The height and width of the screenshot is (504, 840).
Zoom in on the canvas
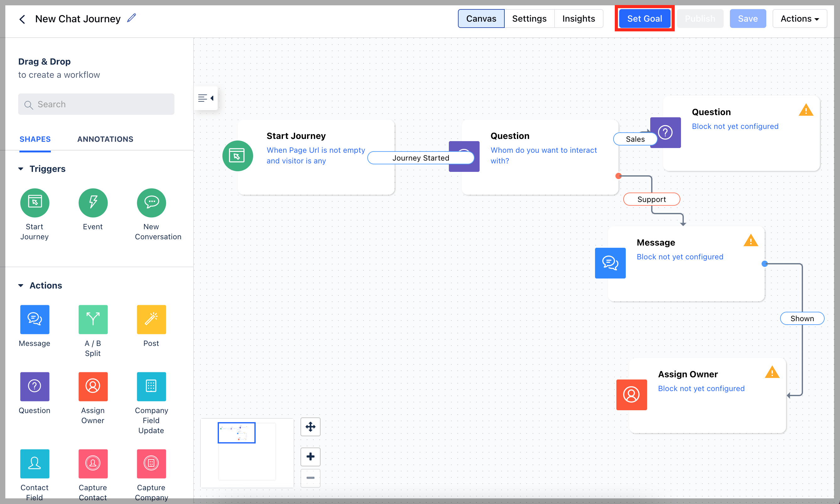[x=310, y=457]
